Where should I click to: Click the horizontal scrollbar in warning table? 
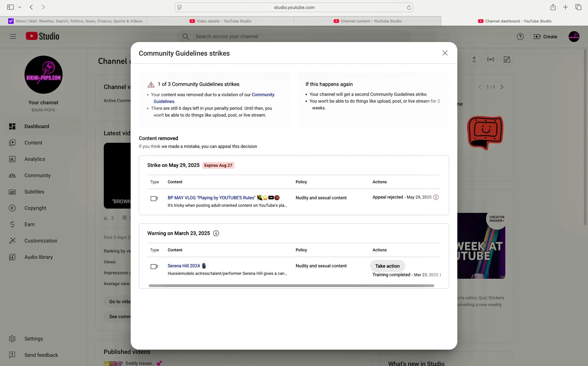pos(291,286)
